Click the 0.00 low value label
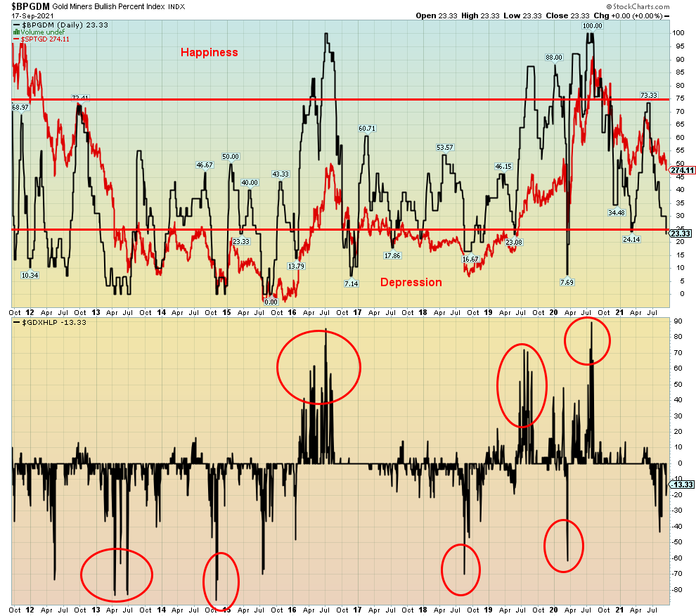 point(271,302)
